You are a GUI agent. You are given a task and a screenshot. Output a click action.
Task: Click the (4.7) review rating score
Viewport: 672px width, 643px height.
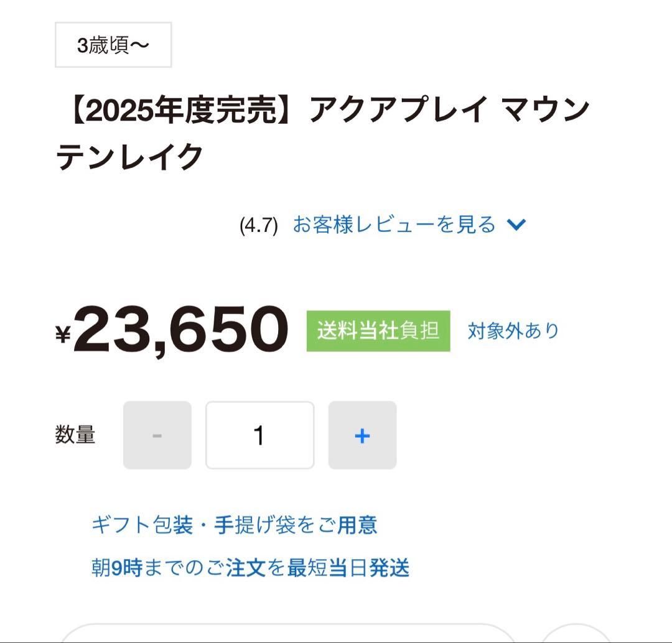(257, 225)
